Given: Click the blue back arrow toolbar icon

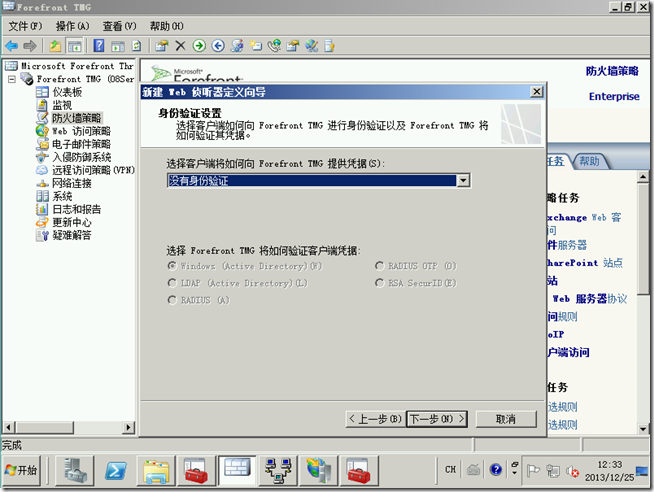Looking at the screenshot, I should click(x=11, y=46).
